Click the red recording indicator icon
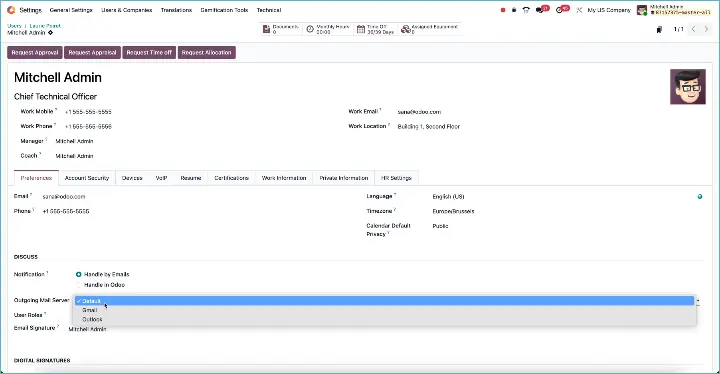 (503, 10)
